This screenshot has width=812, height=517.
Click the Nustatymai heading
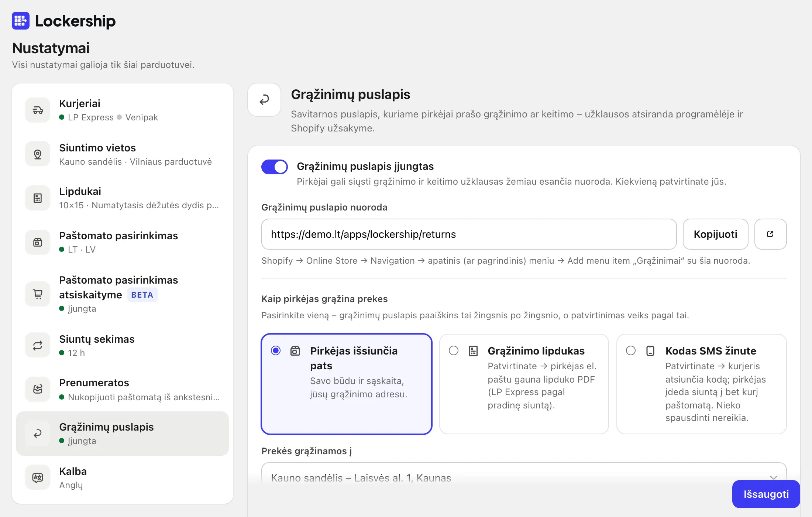point(51,48)
